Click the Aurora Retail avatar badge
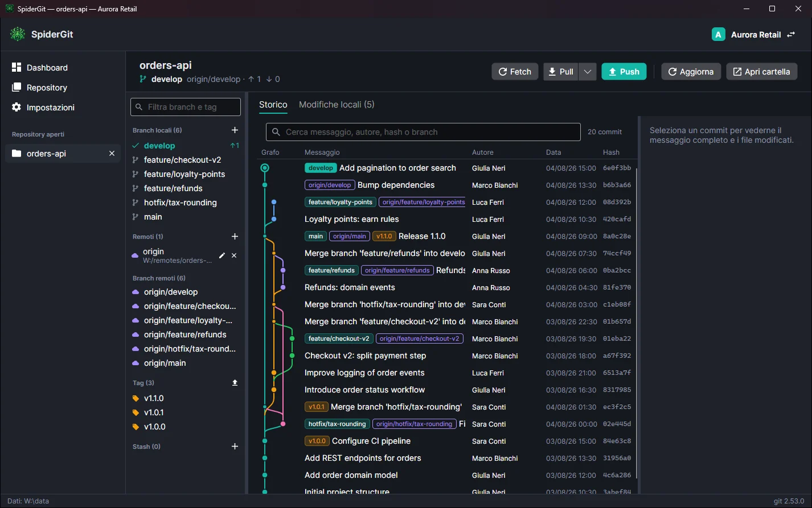The width and height of the screenshot is (812, 508). (x=718, y=35)
